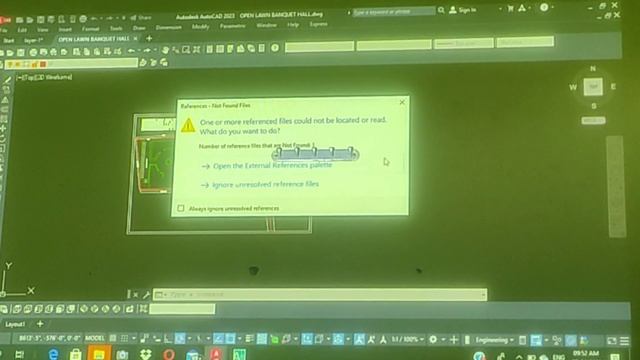
Task: Click the search keyword input field
Action: (x=394, y=11)
